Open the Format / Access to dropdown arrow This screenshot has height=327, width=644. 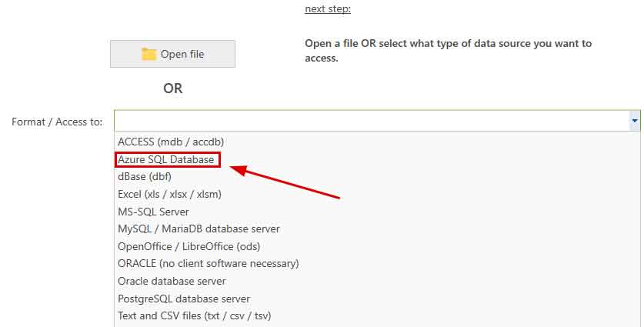pyautogui.click(x=635, y=121)
